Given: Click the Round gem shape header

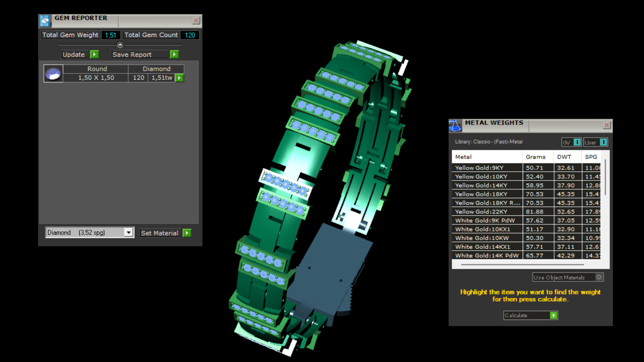Looking at the screenshot, I should tap(96, 69).
